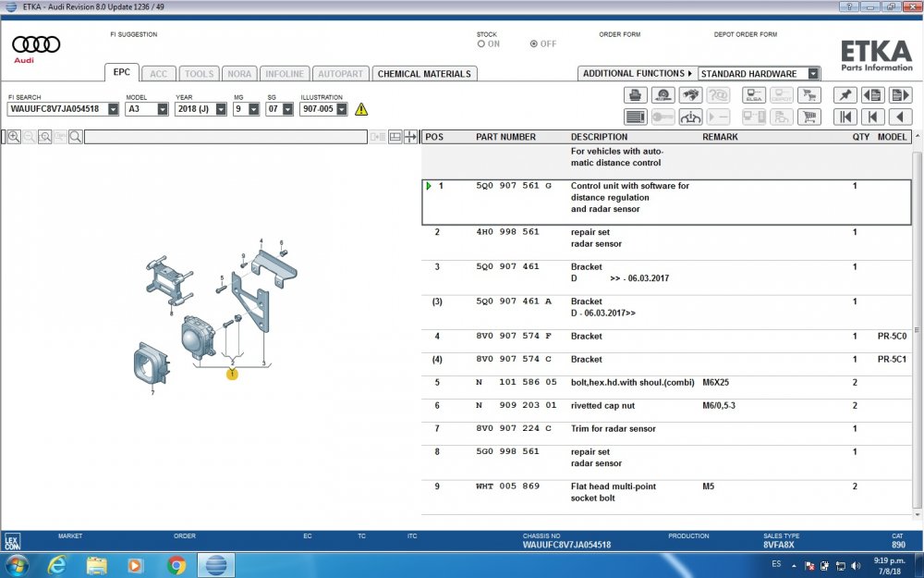924x578 pixels.
Task: Click the binoculars search icon
Action: [690, 94]
